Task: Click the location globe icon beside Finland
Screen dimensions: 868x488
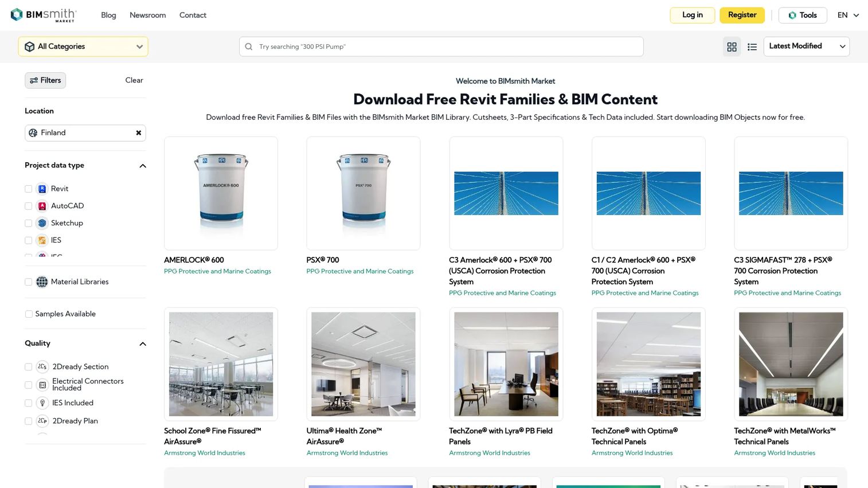Action: (33, 132)
